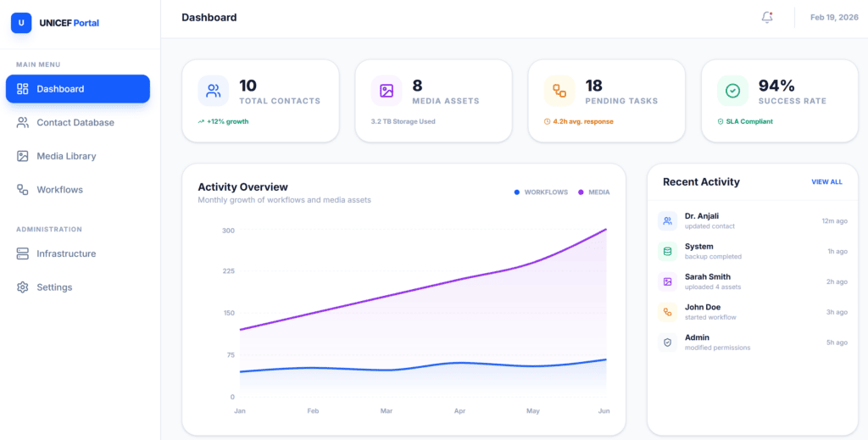Click the UNICEF Portal logo badge

click(x=21, y=23)
